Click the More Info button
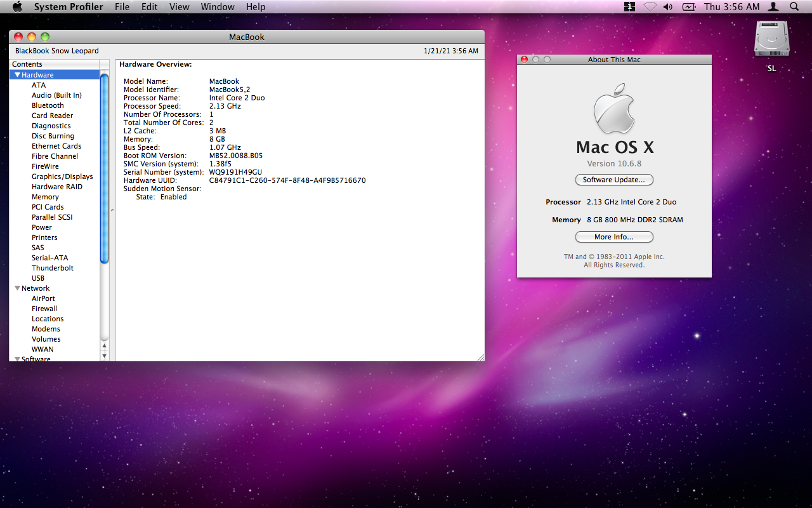Screen dimensions: 812x508 click(x=614, y=237)
